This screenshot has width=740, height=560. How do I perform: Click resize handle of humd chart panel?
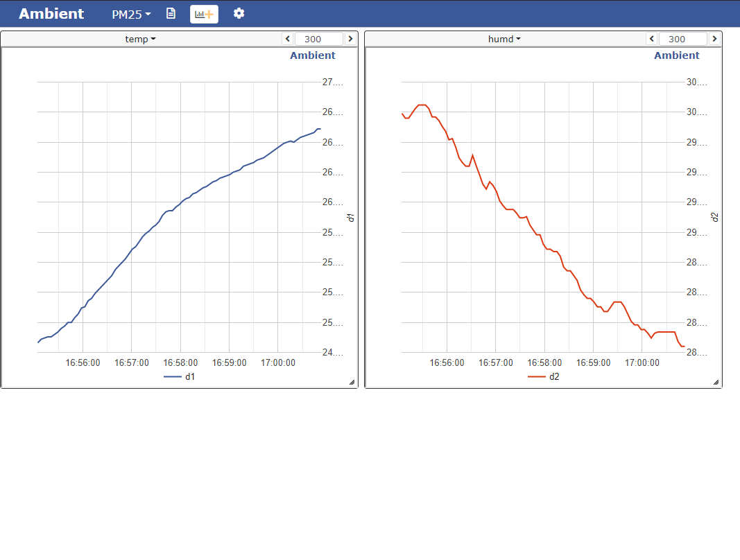pos(716,382)
